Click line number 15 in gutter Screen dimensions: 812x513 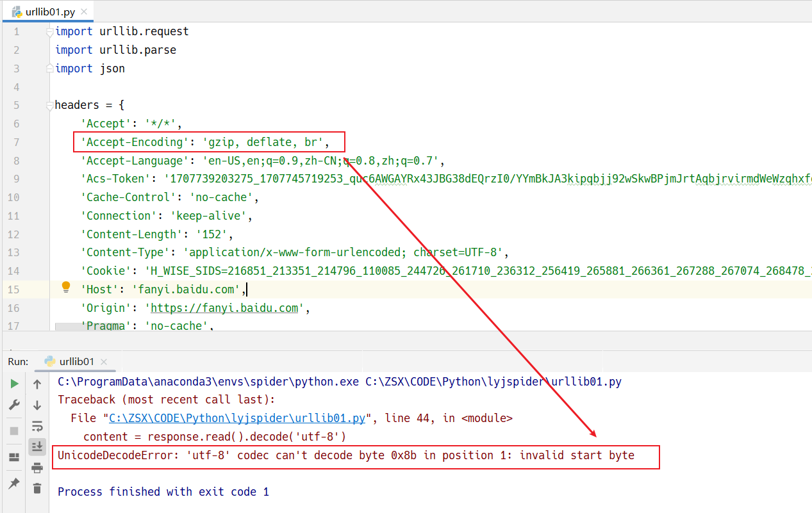pyautogui.click(x=13, y=289)
